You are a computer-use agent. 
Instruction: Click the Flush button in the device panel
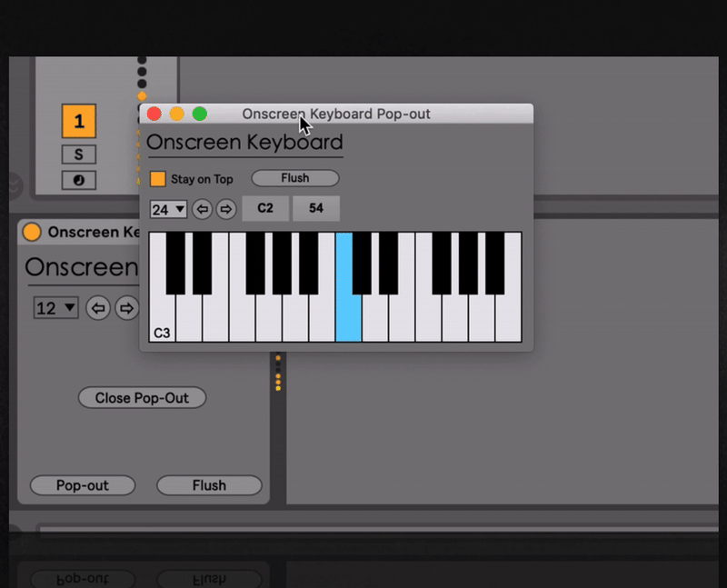point(209,485)
